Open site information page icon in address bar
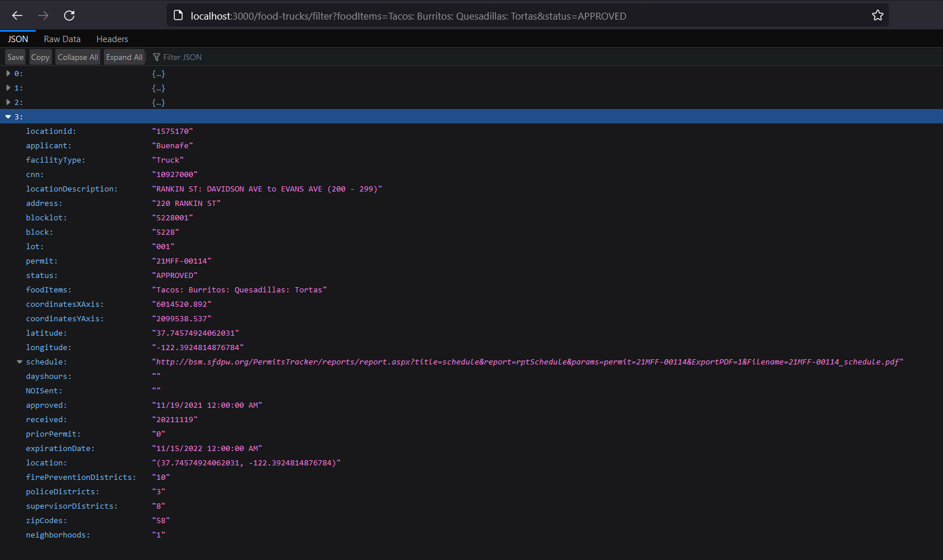943x560 pixels. [178, 16]
